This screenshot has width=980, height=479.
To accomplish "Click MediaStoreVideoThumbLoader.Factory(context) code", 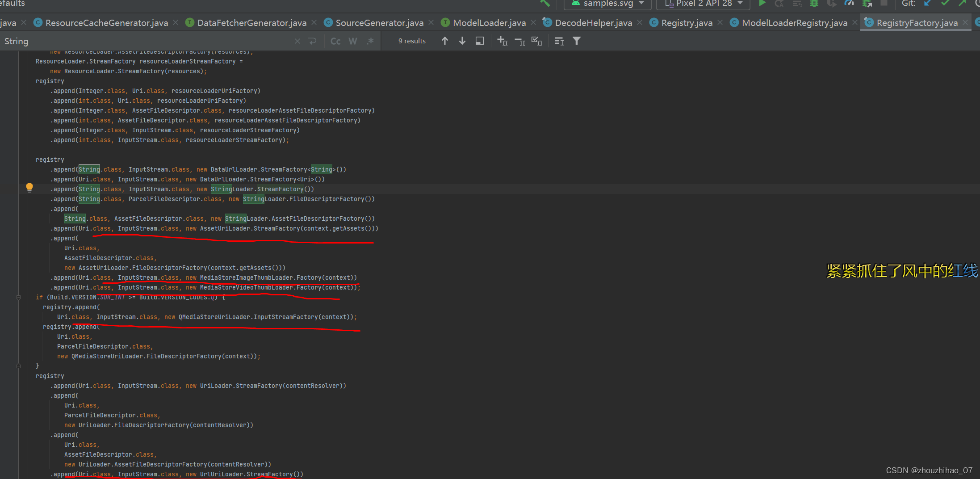I will (x=278, y=287).
